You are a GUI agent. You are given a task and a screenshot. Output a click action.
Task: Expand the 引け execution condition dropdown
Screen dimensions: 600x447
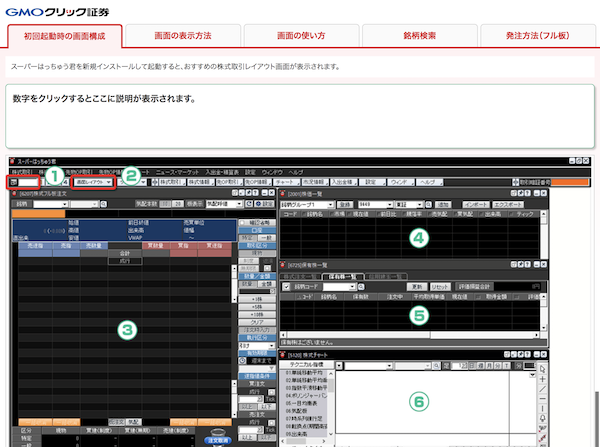pos(257,346)
